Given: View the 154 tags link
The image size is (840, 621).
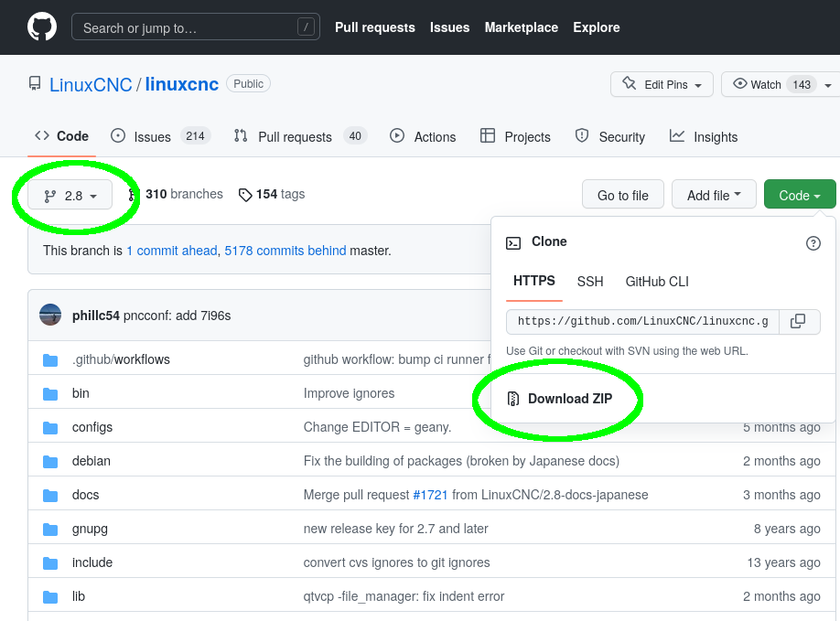Looking at the screenshot, I should pyautogui.click(x=272, y=194).
